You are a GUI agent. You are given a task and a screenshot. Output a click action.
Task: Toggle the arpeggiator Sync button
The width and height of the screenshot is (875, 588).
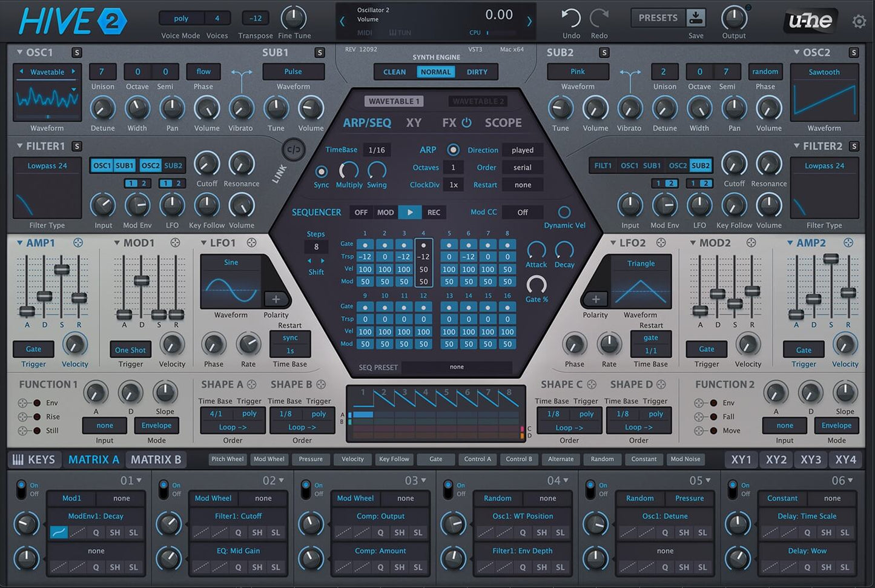tap(322, 171)
